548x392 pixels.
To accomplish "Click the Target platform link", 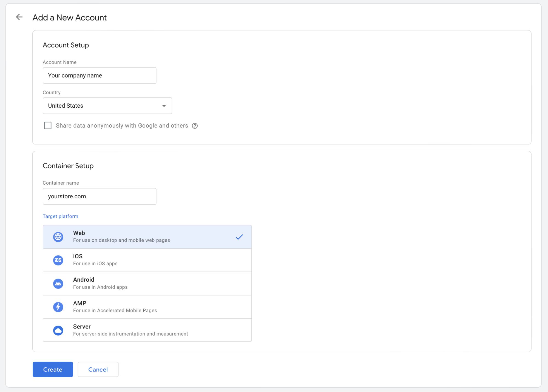I will click(x=60, y=216).
